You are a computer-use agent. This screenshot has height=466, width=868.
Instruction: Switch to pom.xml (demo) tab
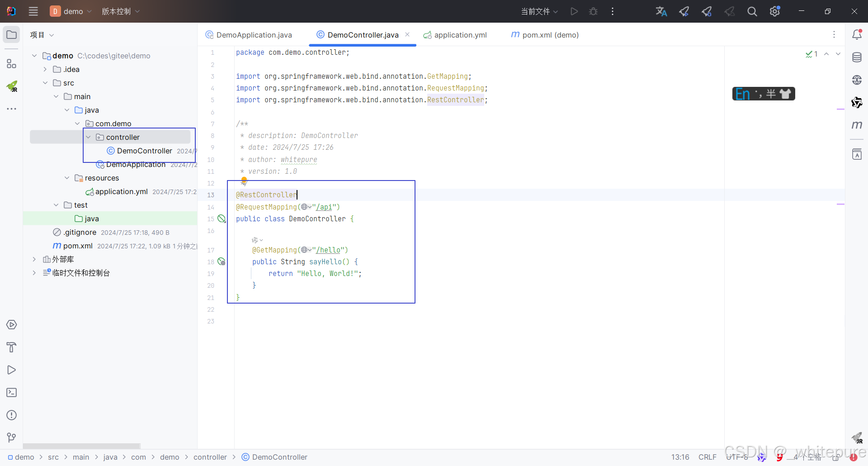tap(545, 35)
